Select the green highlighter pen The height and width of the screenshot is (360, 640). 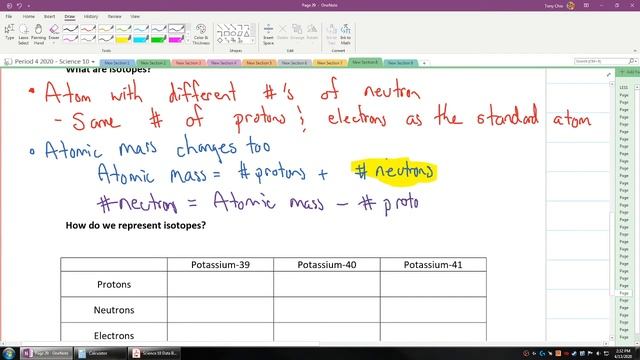click(x=158, y=39)
